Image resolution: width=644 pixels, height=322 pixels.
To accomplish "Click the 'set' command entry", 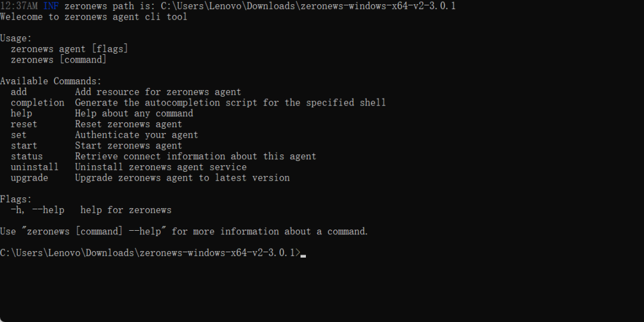I will click(18, 135).
